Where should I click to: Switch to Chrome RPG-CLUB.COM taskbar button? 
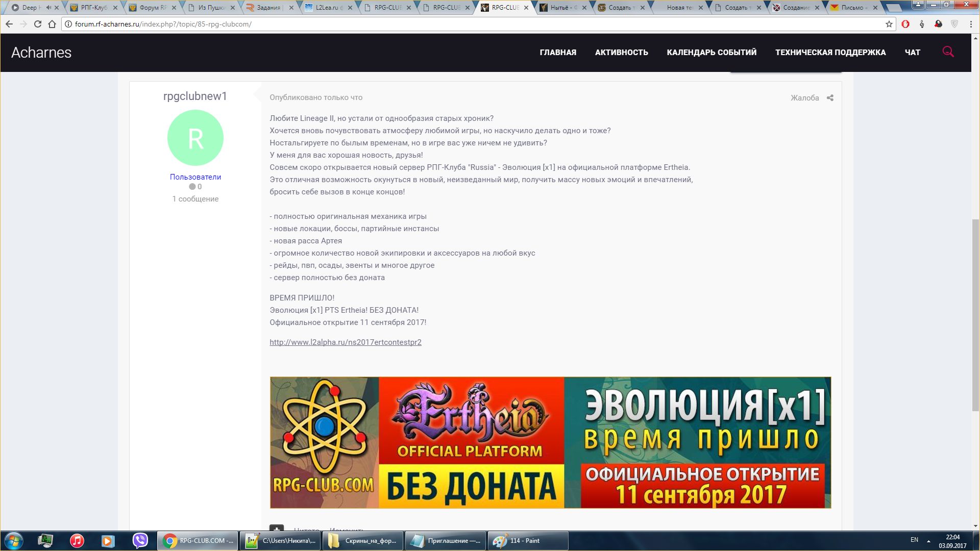197,541
